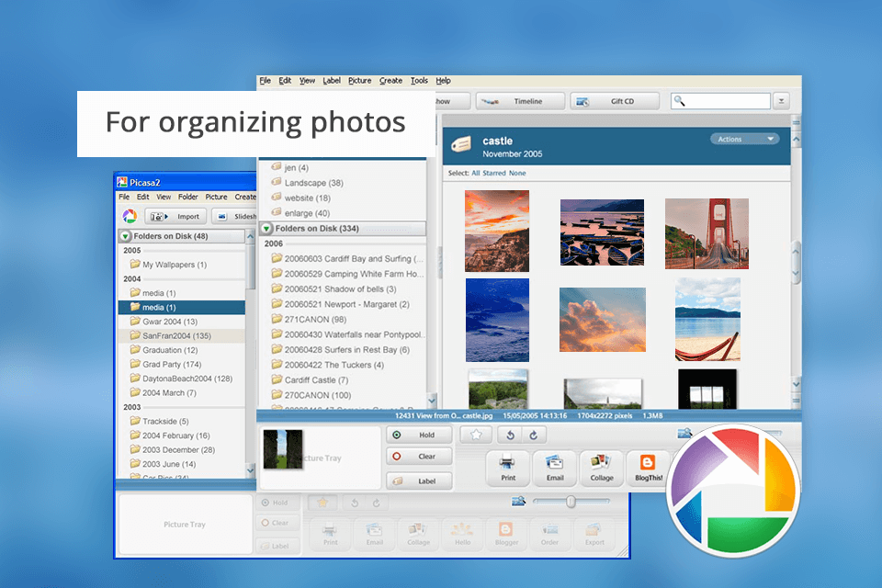Click the Picasa logo icon in Picasa2 toolbar
Screen dimensions: 882x588
pyautogui.click(x=130, y=216)
